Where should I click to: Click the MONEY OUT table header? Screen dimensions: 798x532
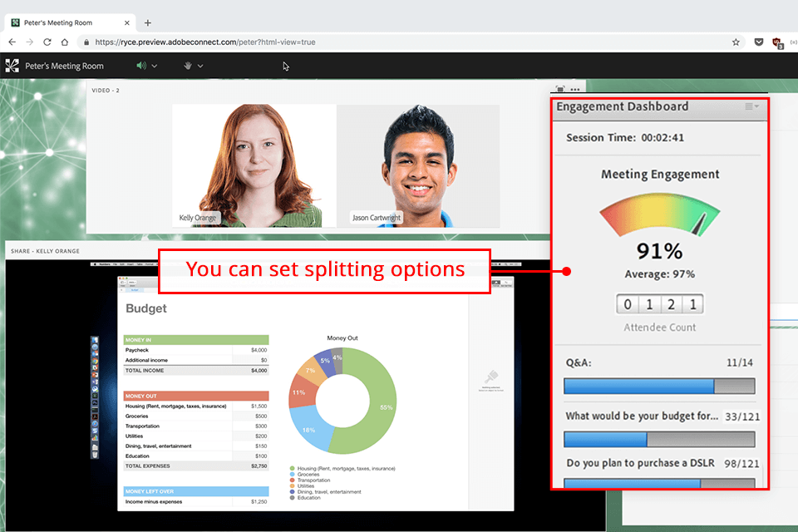[196, 396]
